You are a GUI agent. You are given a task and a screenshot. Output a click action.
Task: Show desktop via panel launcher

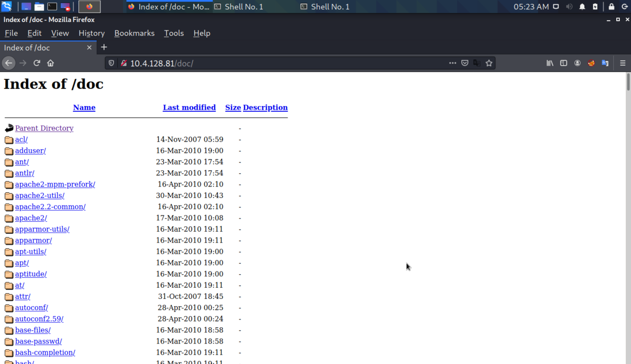(x=26, y=7)
